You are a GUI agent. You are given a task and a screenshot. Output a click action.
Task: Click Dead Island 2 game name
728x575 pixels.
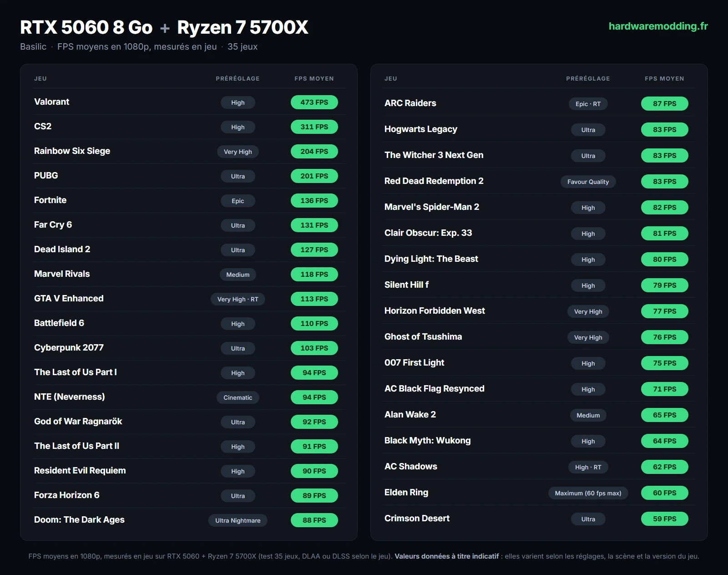[62, 249]
